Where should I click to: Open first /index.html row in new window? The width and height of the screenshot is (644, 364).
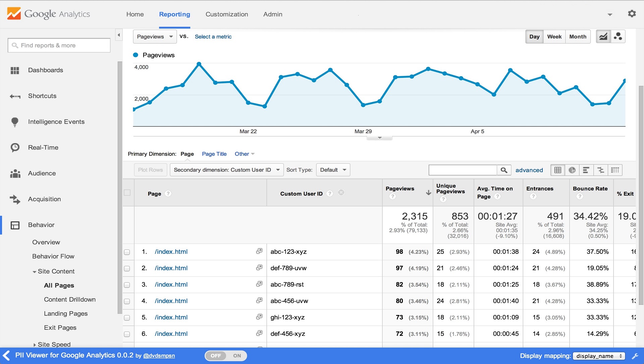pos(259,251)
